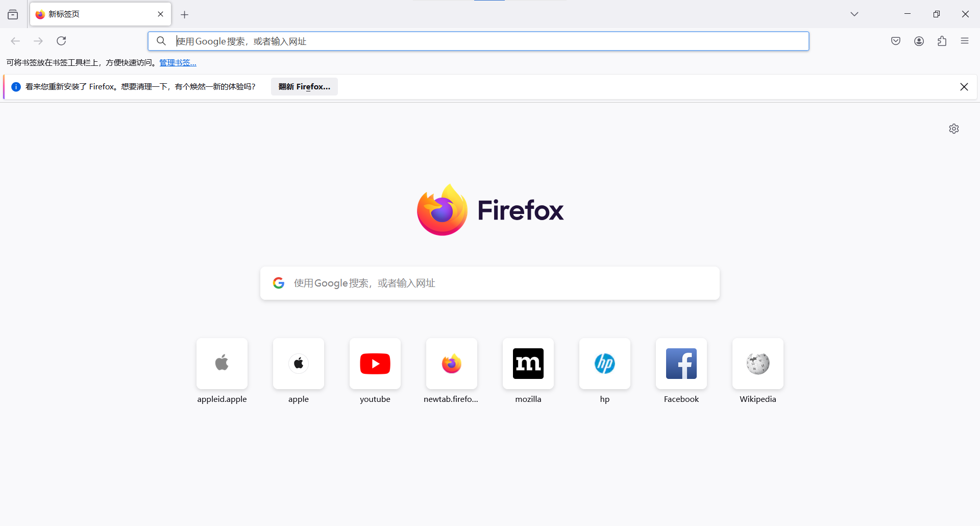Image resolution: width=980 pixels, height=526 pixels.
Task: Open the application hamburger menu
Action: (964, 41)
